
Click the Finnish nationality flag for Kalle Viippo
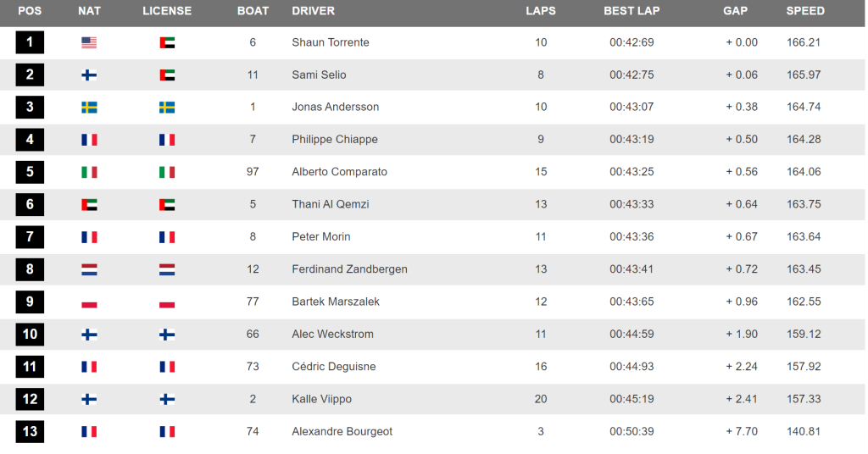pyautogui.click(x=89, y=399)
